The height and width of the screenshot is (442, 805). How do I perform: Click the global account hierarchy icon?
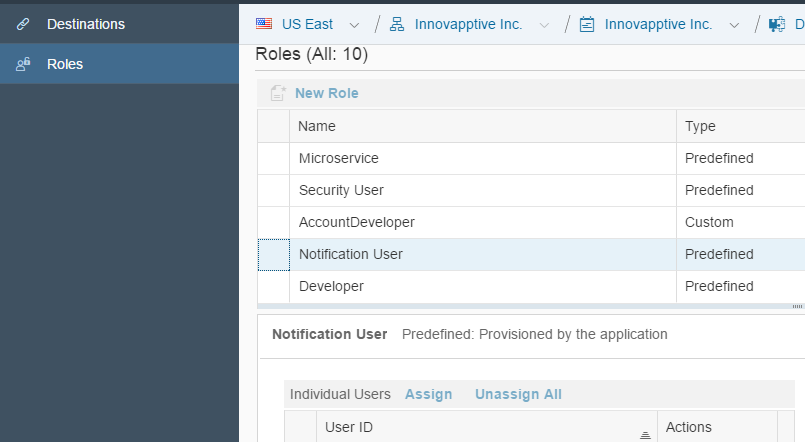click(x=397, y=24)
